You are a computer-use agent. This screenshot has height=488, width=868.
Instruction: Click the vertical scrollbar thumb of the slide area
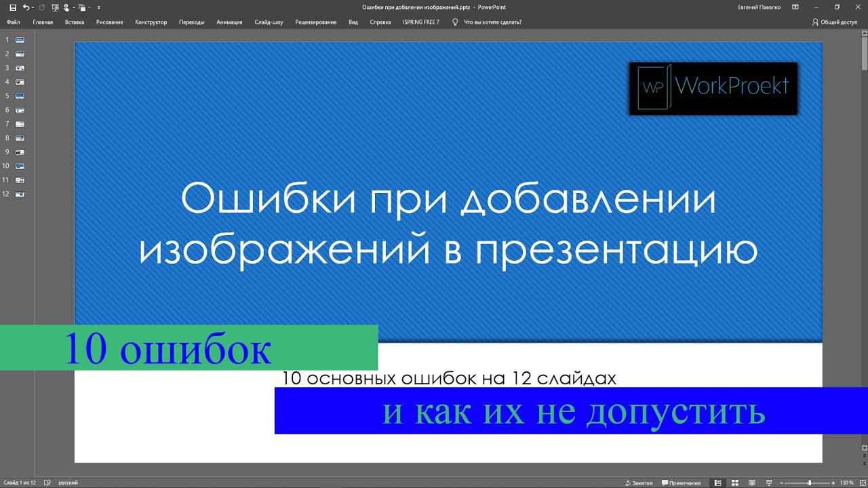[x=865, y=54]
